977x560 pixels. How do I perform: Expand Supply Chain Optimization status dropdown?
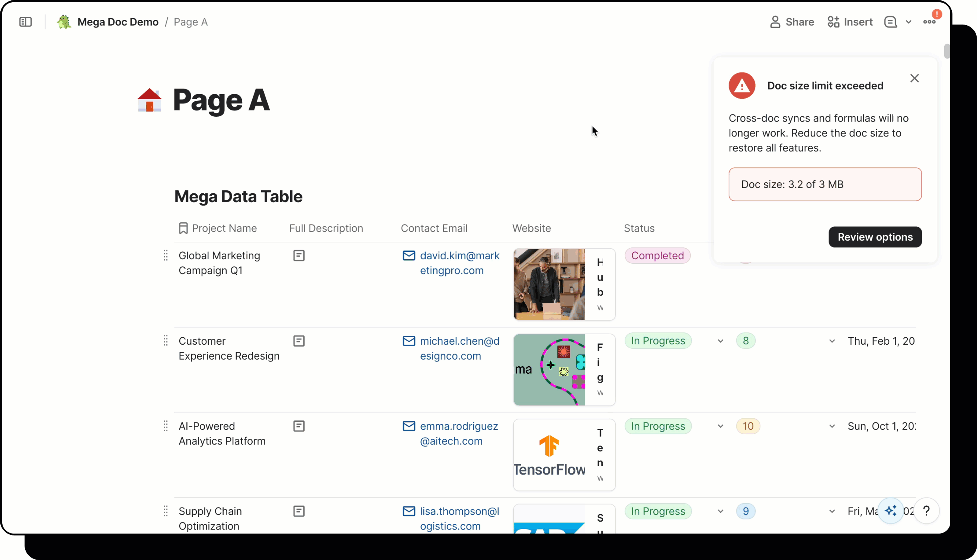(x=720, y=512)
